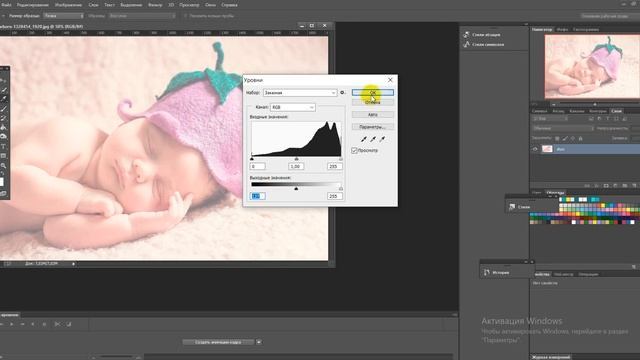The width and height of the screenshot is (640, 360).
Task: Open the Набор preset dropdown
Action: (x=300, y=93)
